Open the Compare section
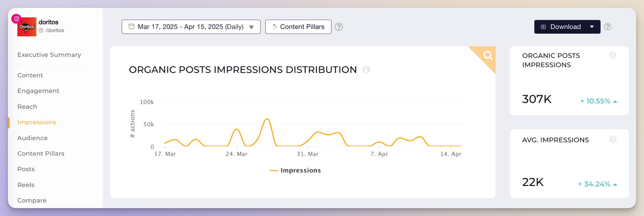Viewport: 644px width, 216px height. [32, 200]
